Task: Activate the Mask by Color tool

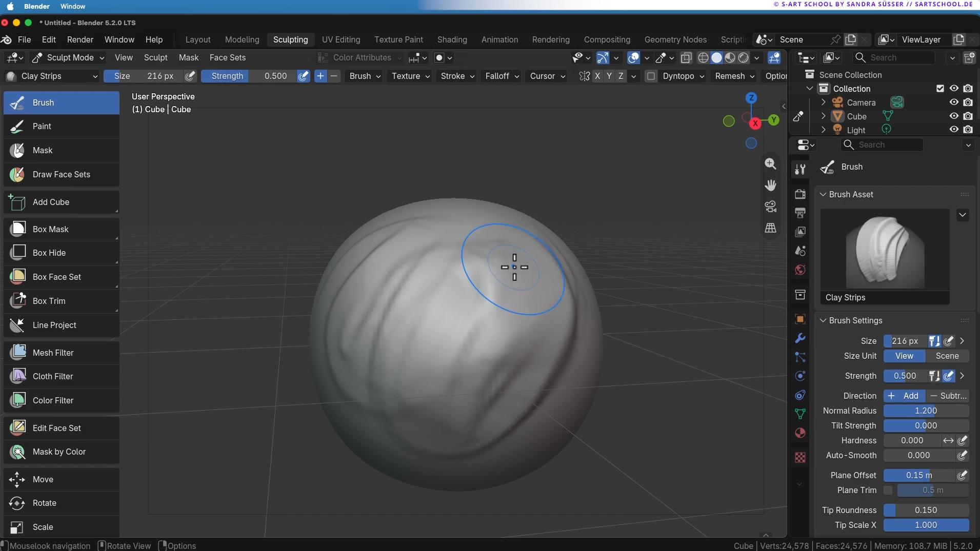Action: point(62,452)
